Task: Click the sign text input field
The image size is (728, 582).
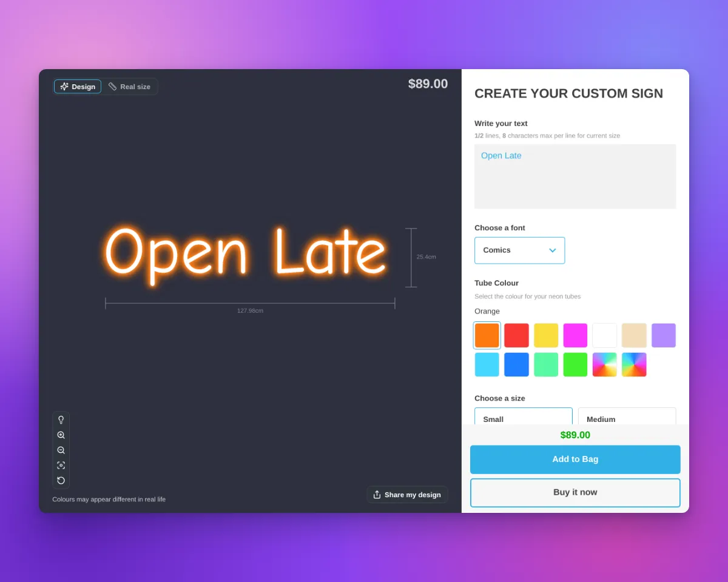Action: click(575, 176)
